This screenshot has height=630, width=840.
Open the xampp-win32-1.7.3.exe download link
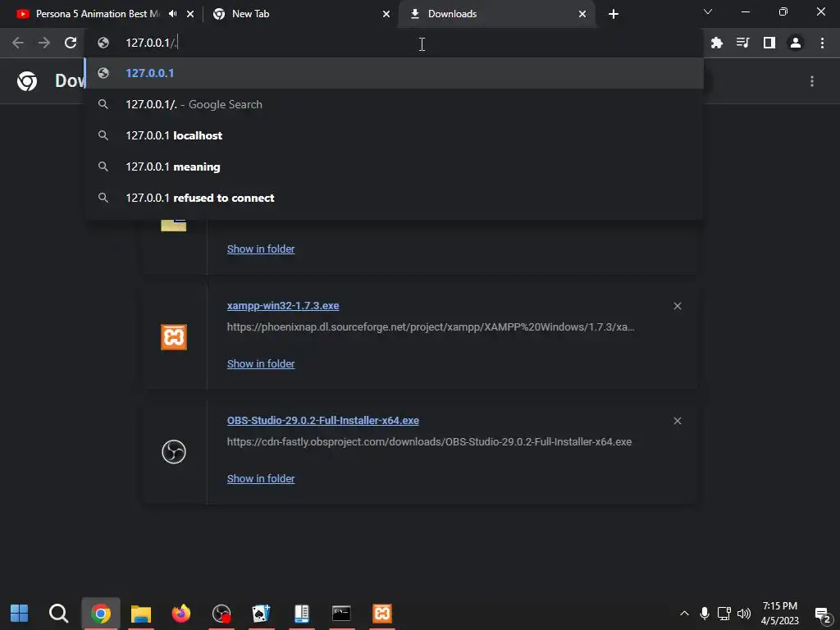[x=283, y=306]
